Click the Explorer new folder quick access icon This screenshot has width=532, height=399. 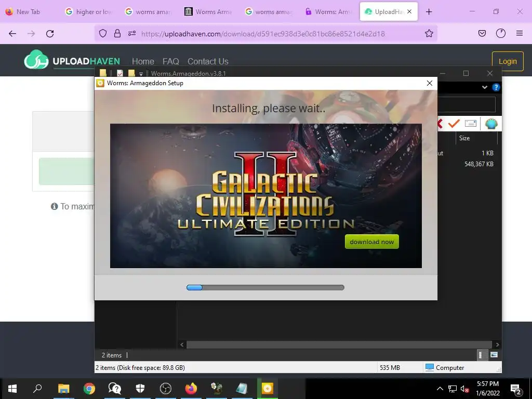[131, 73]
